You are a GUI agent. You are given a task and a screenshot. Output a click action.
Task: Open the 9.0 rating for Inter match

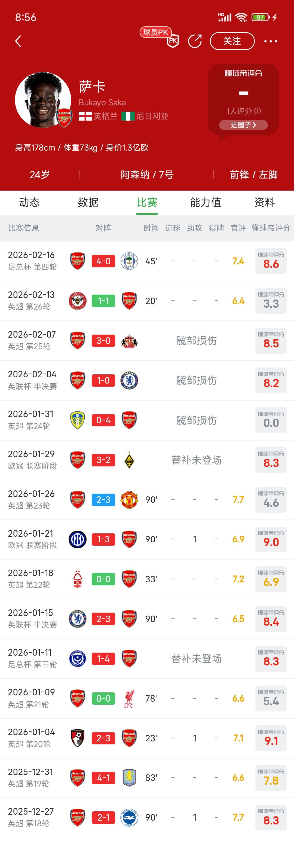click(271, 539)
